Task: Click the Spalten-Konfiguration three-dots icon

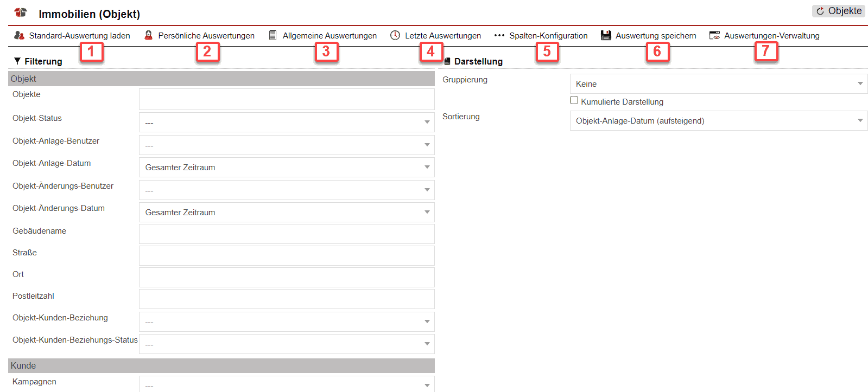Action: 499,35
